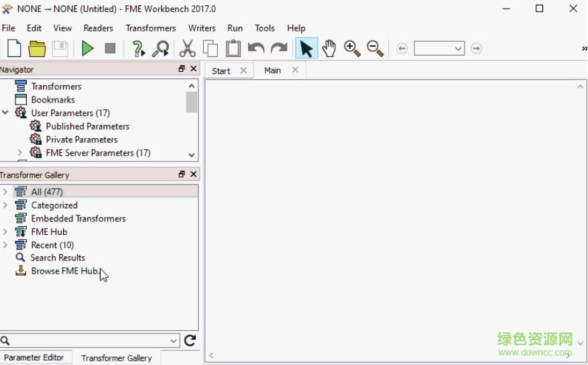Select Private Parameters item
The width and height of the screenshot is (588, 365).
coord(82,139)
